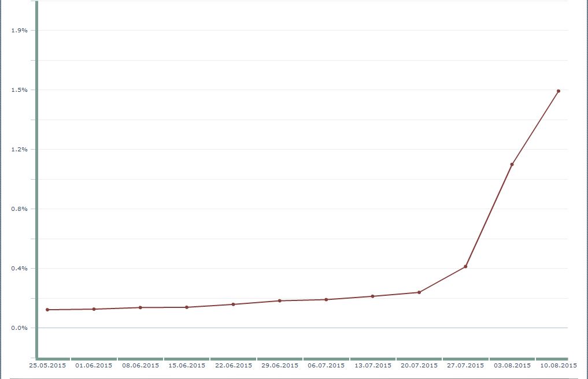Select the 03.08.2015 data point on the line

pos(512,165)
